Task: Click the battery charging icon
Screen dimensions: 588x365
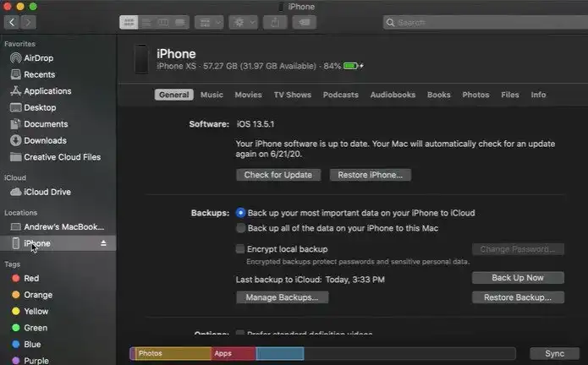Action: coord(354,66)
